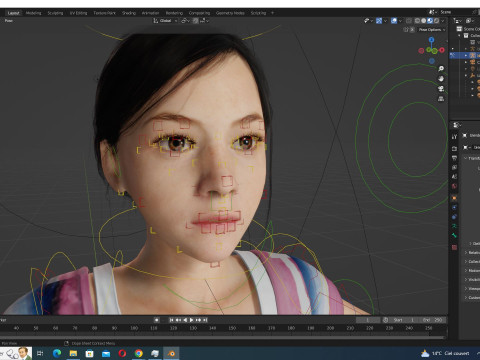Image resolution: width=480 pixels, height=360 pixels.
Task: Toggle pose X-axis mirror button
Action: [412, 30]
